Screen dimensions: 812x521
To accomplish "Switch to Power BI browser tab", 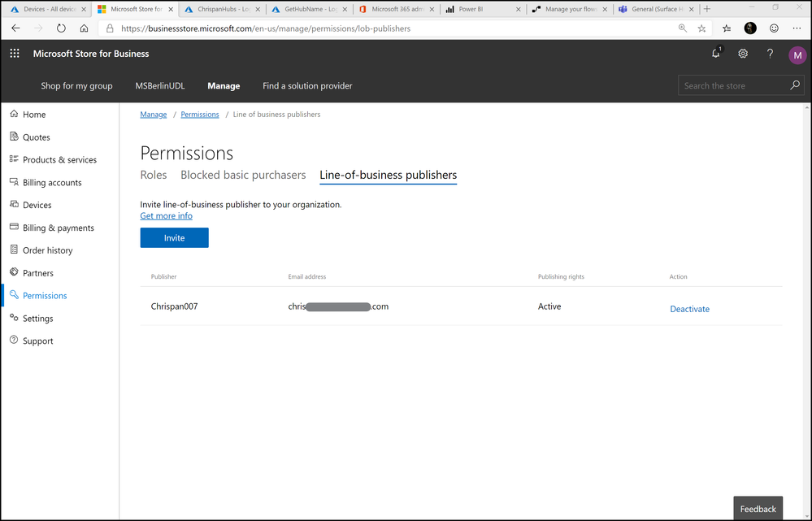I will [484, 9].
